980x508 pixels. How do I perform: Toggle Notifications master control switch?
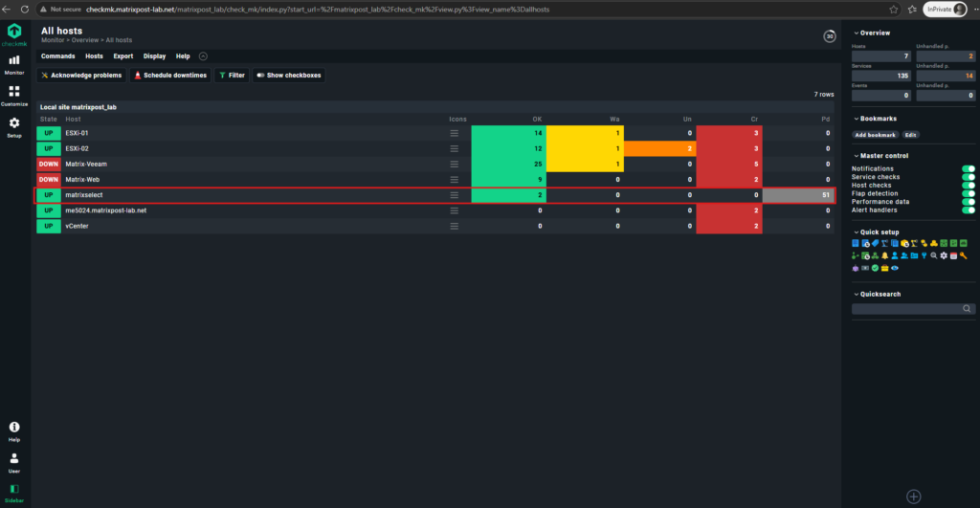coord(969,168)
